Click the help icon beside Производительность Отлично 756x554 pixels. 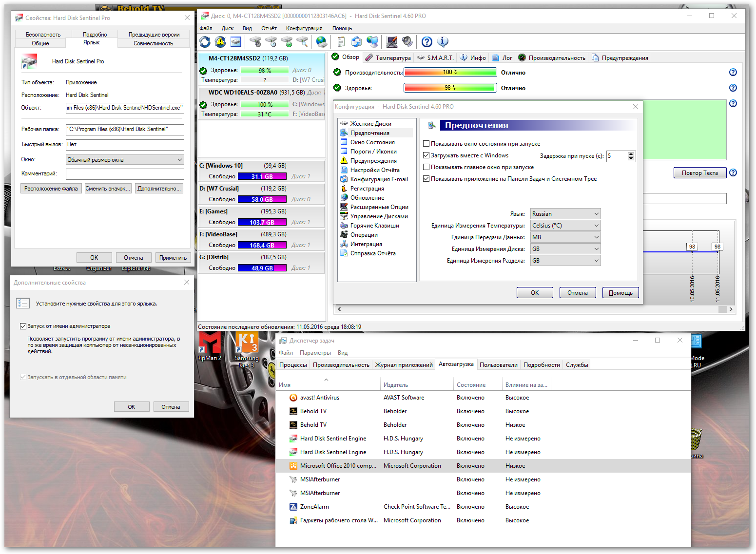click(x=733, y=73)
